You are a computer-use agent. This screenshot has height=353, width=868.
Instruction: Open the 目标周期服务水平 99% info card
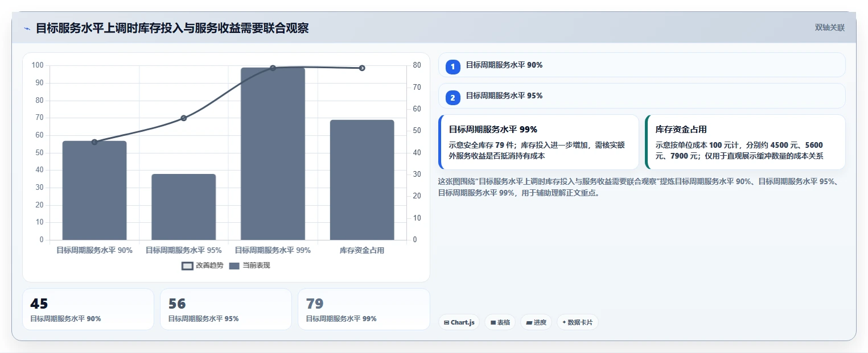pos(538,142)
